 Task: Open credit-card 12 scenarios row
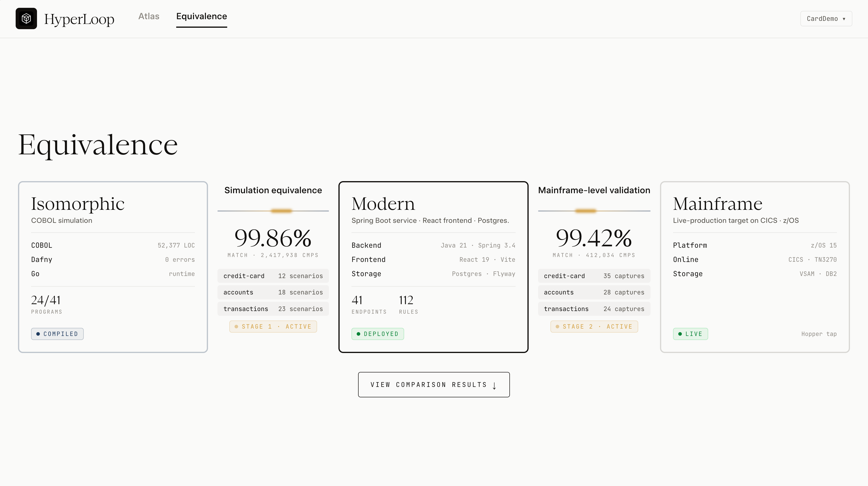(273, 276)
